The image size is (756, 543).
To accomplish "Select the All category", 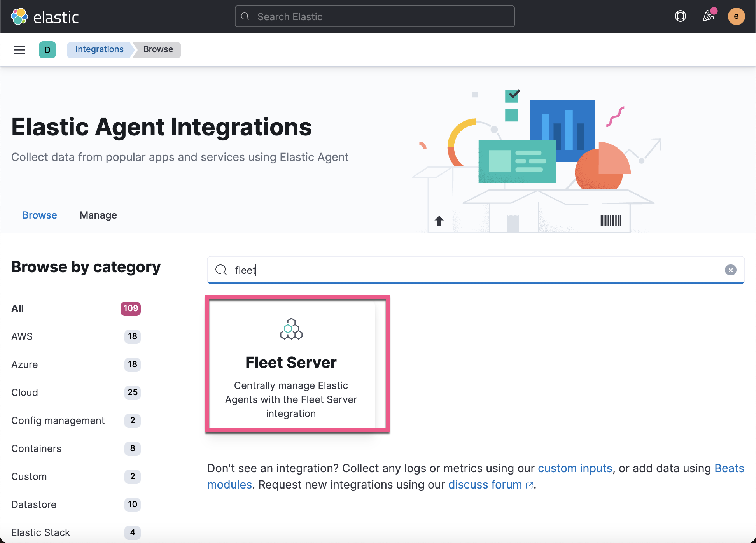I will coord(76,308).
